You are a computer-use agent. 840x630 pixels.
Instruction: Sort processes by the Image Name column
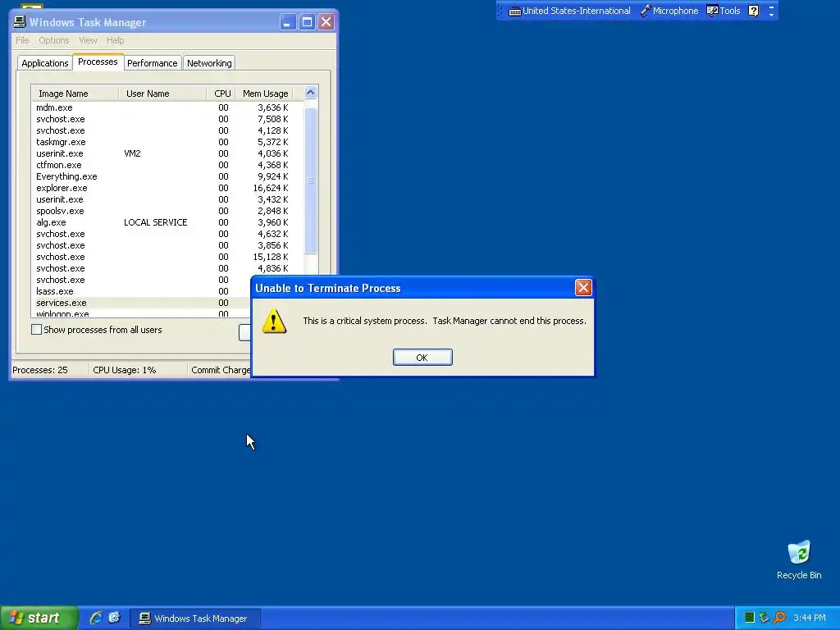(x=75, y=94)
